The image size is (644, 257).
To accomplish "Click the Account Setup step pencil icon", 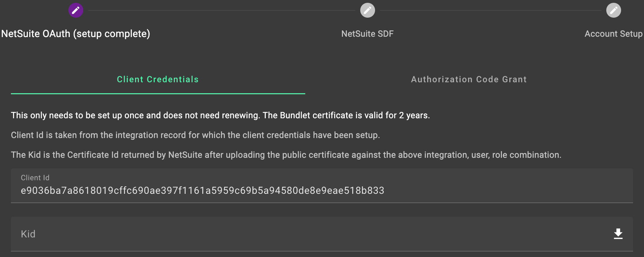I will click(613, 10).
